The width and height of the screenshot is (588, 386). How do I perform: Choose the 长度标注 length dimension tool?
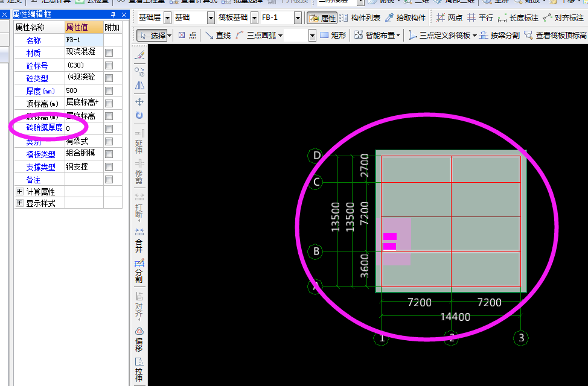click(x=518, y=17)
